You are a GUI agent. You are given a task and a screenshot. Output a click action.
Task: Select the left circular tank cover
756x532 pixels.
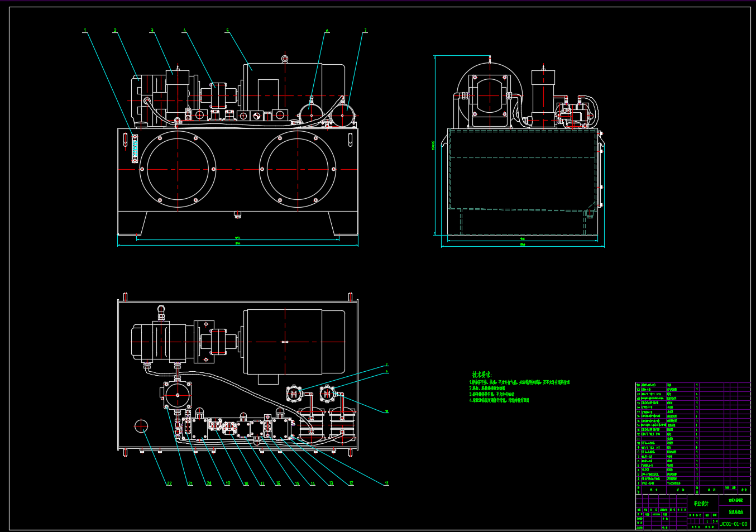tap(178, 169)
